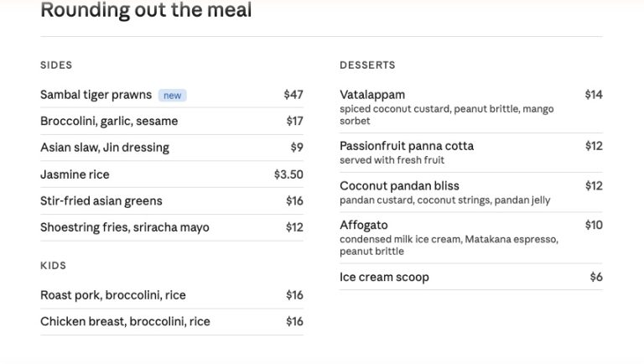Select the Ice cream scoop item
Screen dimensions: 644x364
tap(384, 278)
